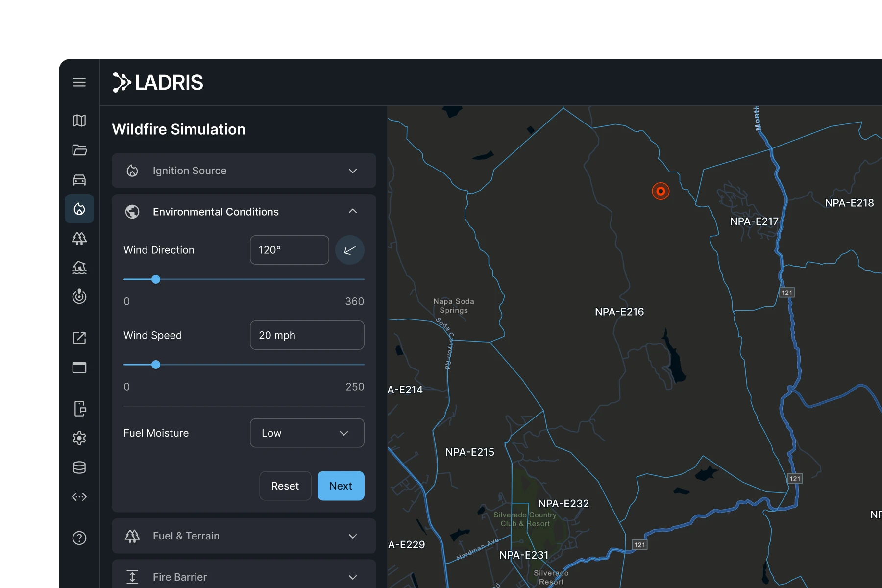Select the flood simulation icon
The width and height of the screenshot is (882, 588).
click(79, 268)
